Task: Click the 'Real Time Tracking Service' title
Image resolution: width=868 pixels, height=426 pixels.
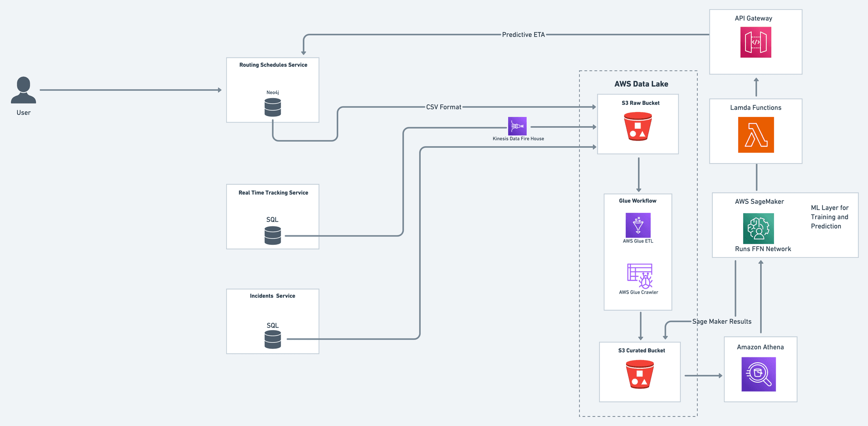Action: [x=273, y=193]
